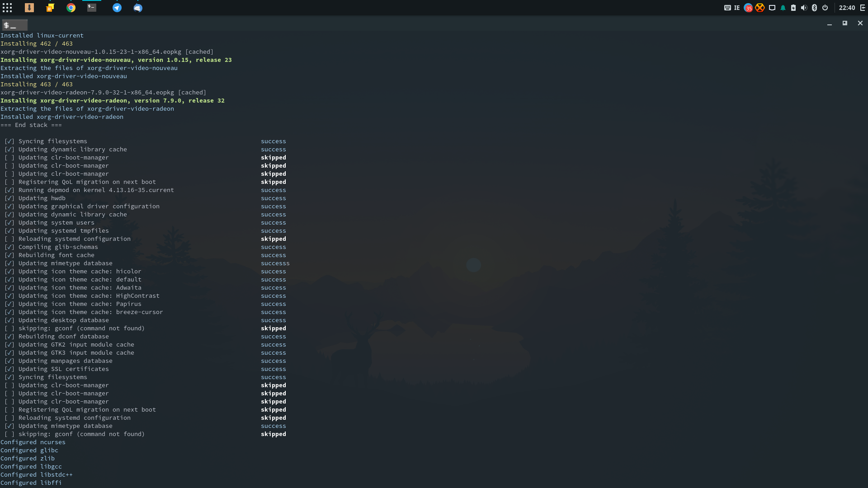
Task: Maximize the terminal window
Action: [844, 23]
